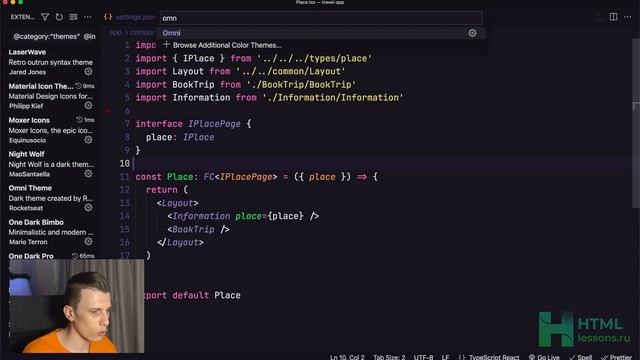Click Spell checker status bar item
This screenshot has width=640, height=360.
pyautogui.click(x=580, y=357)
